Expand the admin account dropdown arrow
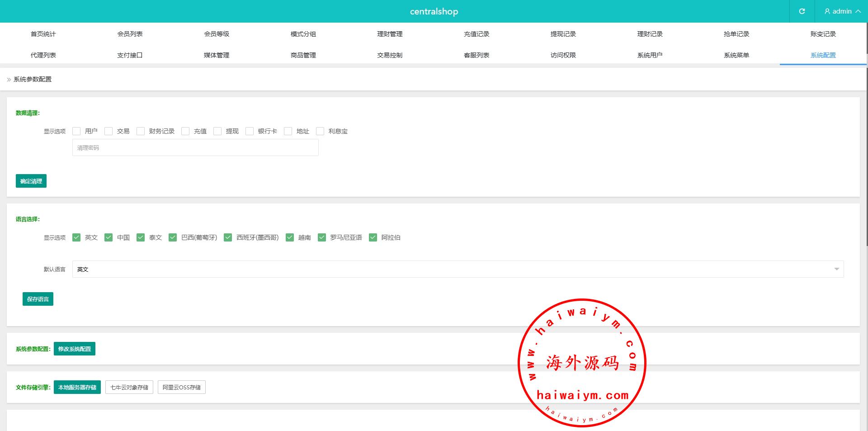868x431 pixels. pyautogui.click(x=858, y=11)
